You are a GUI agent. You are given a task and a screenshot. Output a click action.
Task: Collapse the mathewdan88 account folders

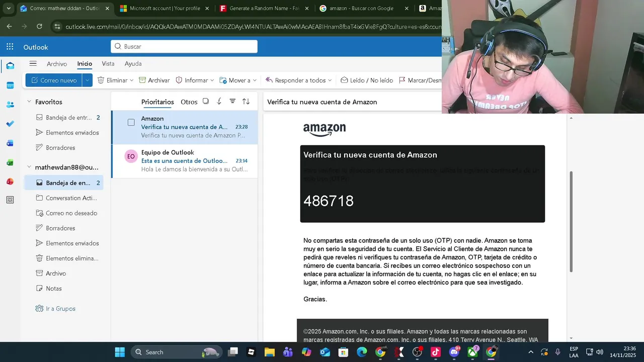pyautogui.click(x=29, y=167)
